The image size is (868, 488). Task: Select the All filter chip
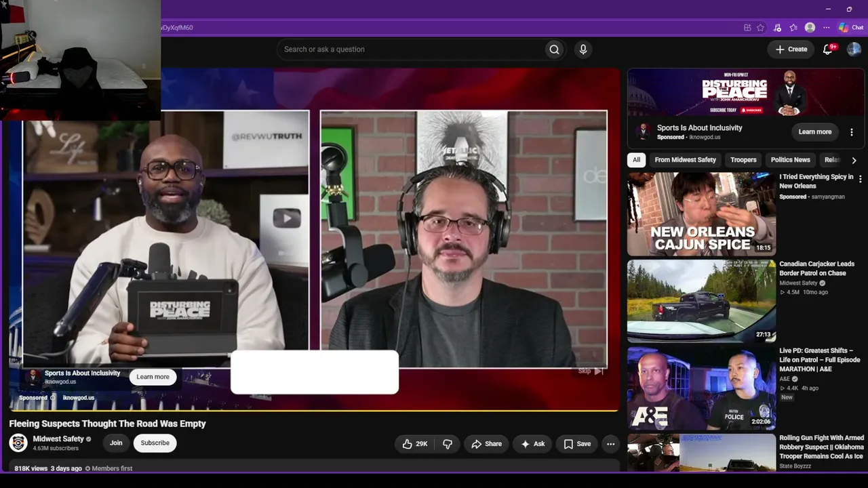(x=636, y=160)
